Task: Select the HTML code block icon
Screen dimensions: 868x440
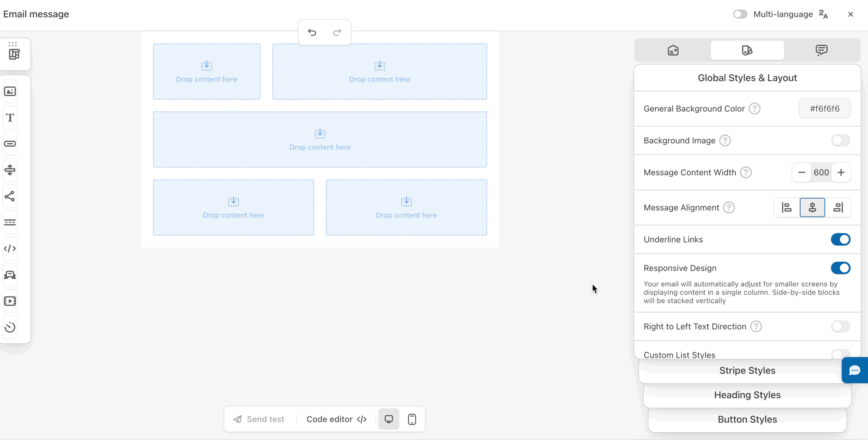Action: click(10, 249)
